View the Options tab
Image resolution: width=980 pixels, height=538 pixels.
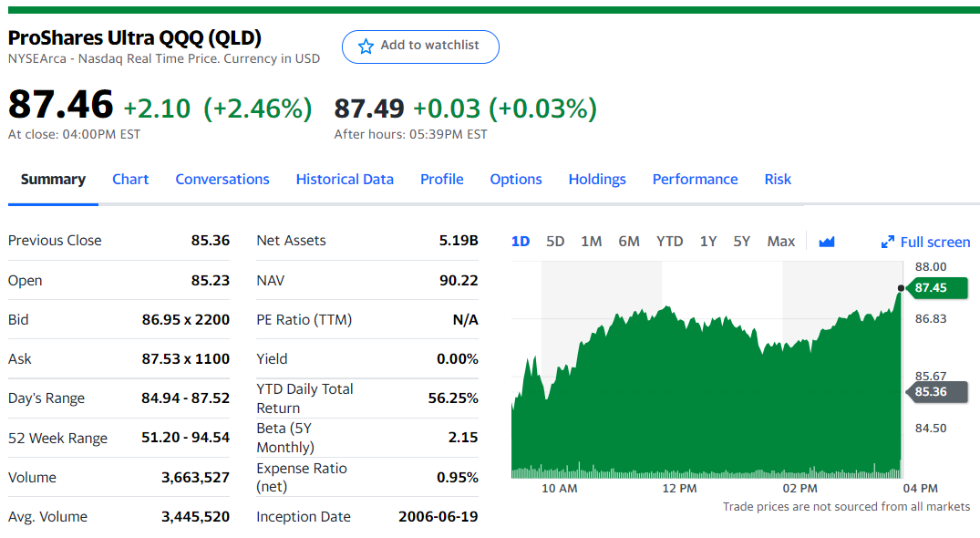pos(516,180)
